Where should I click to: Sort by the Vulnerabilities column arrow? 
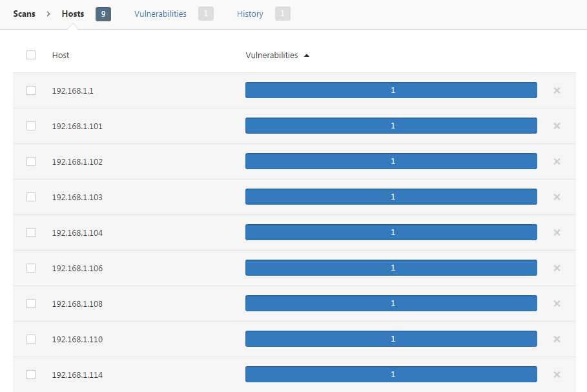click(x=307, y=56)
